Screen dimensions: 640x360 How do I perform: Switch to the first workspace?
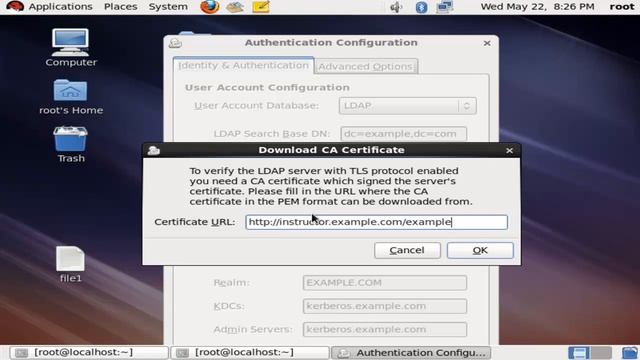[x=579, y=353]
